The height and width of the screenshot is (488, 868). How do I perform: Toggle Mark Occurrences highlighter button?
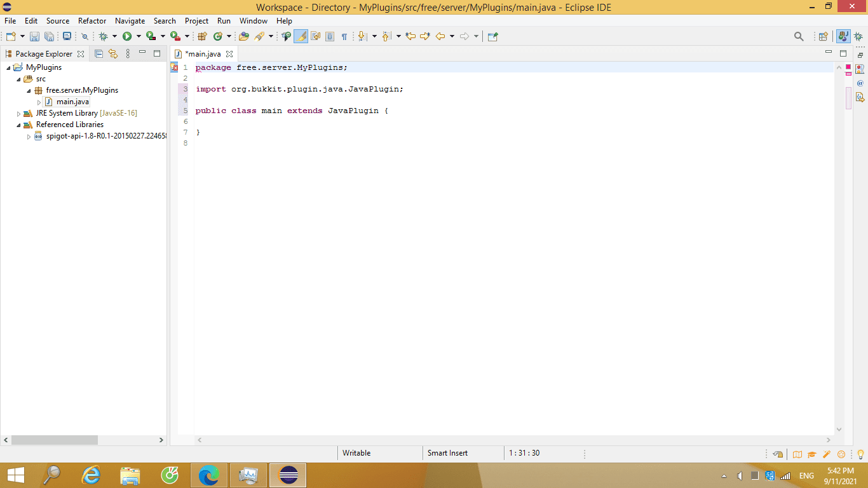click(301, 37)
